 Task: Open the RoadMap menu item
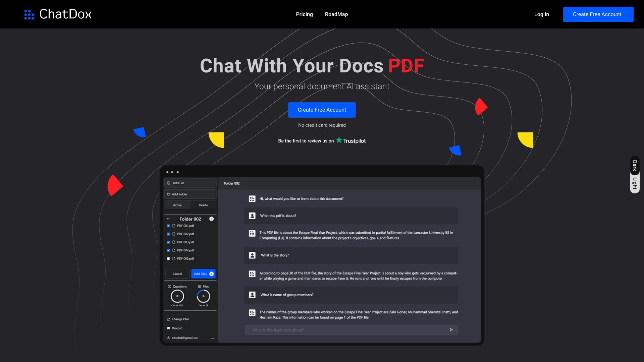click(336, 14)
